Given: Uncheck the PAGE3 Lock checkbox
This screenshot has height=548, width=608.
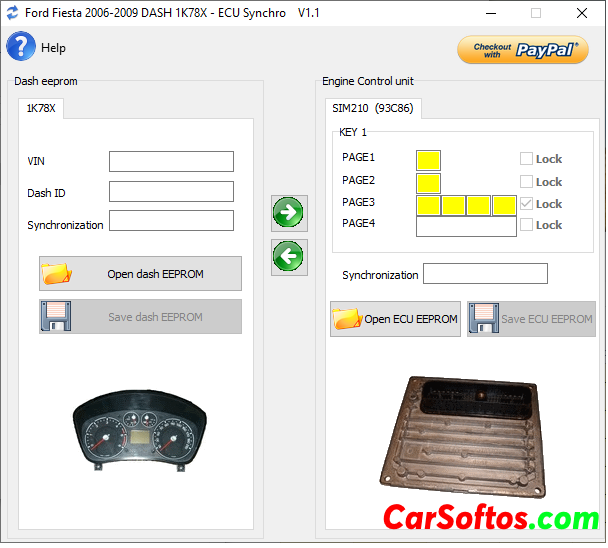Looking at the screenshot, I should [x=526, y=204].
